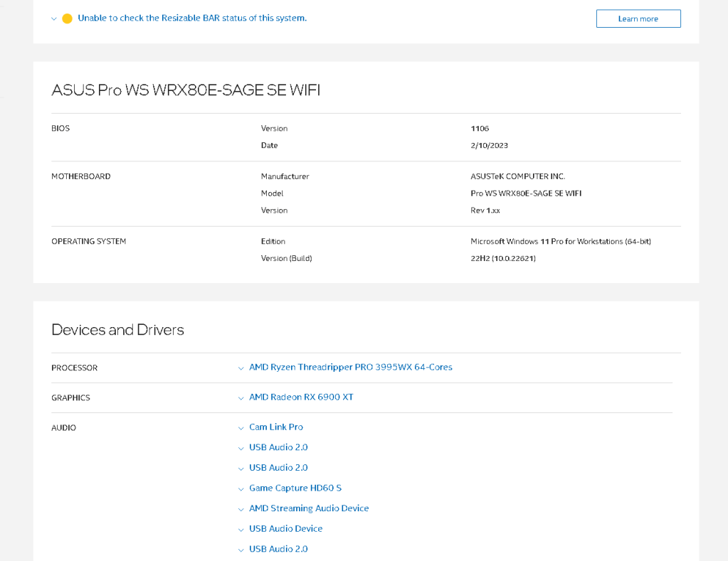Click the 'Edition' field label
728x561 pixels.
point(273,242)
